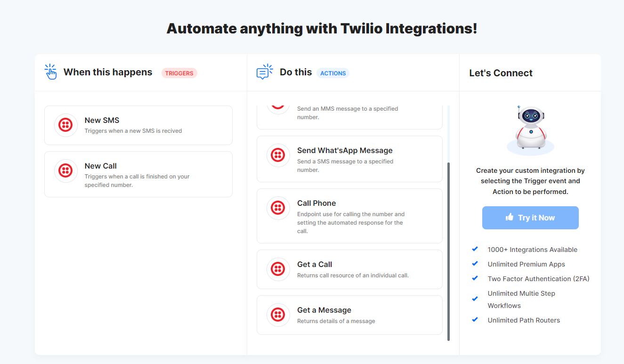
Task: Click the Try it Now button
Action: click(530, 218)
